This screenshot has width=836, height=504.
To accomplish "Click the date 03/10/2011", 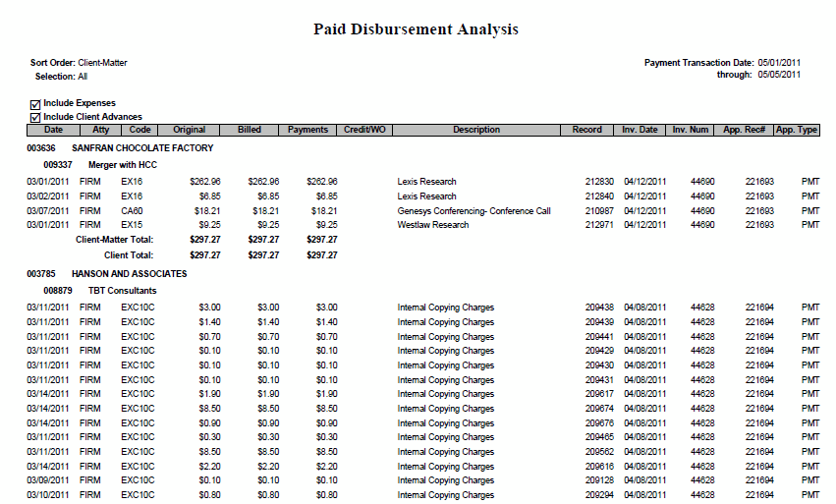I will click(x=48, y=495).
